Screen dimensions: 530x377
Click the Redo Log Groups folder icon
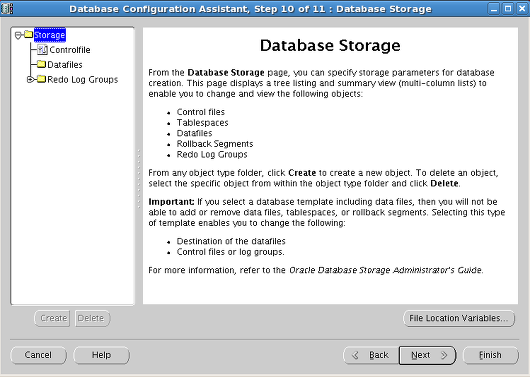(41, 79)
